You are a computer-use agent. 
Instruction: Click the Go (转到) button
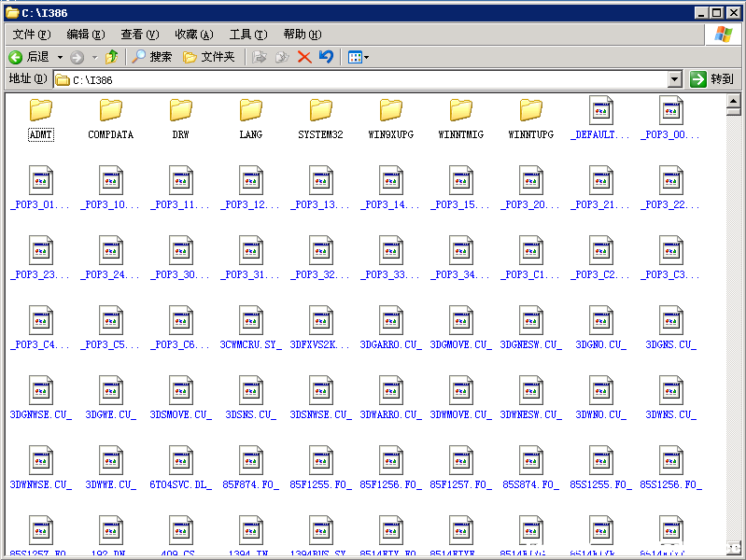[712, 79]
